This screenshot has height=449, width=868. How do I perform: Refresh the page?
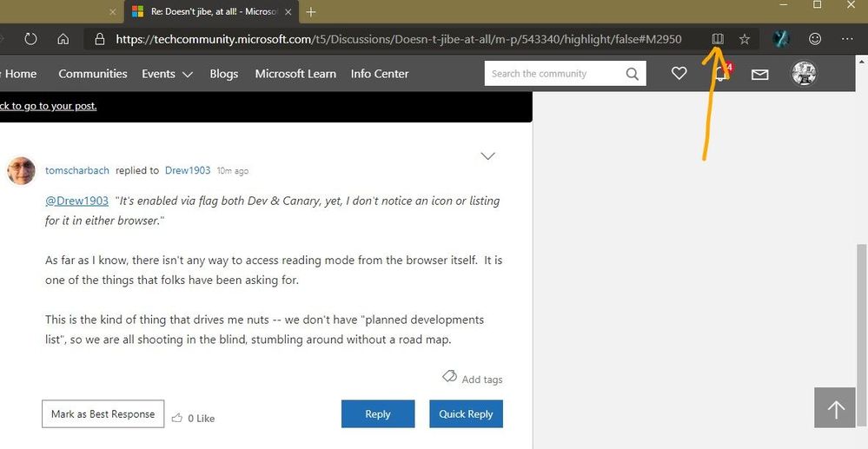click(31, 39)
